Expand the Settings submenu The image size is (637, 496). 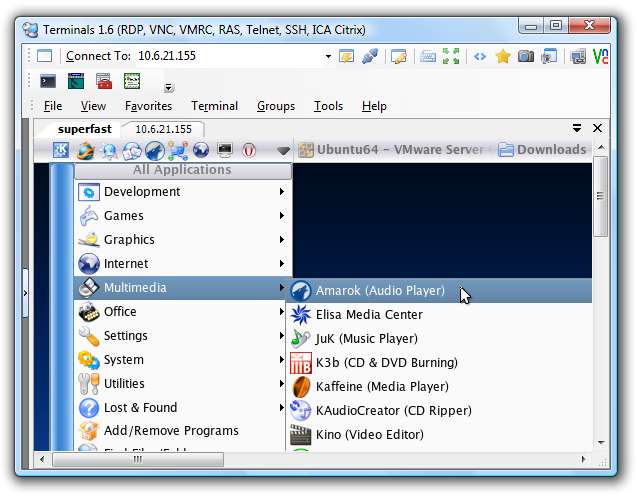[181, 336]
